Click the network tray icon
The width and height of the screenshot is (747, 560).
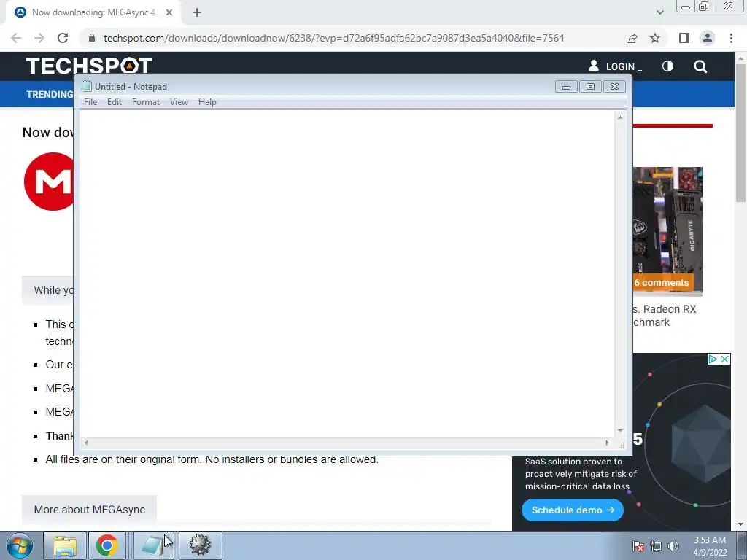pyautogui.click(x=656, y=546)
